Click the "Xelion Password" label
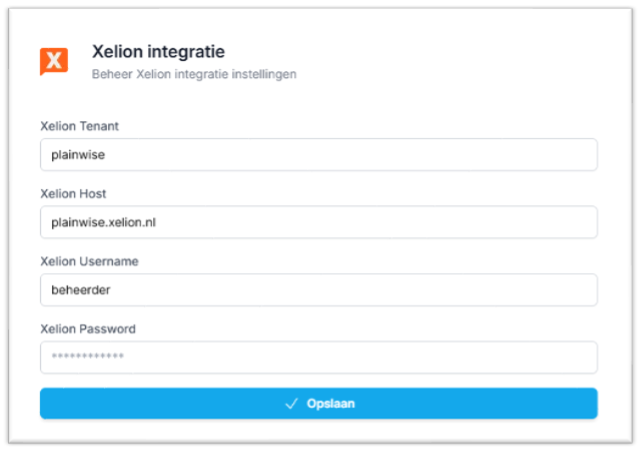The height and width of the screenshot is (452, 640). 88,328
